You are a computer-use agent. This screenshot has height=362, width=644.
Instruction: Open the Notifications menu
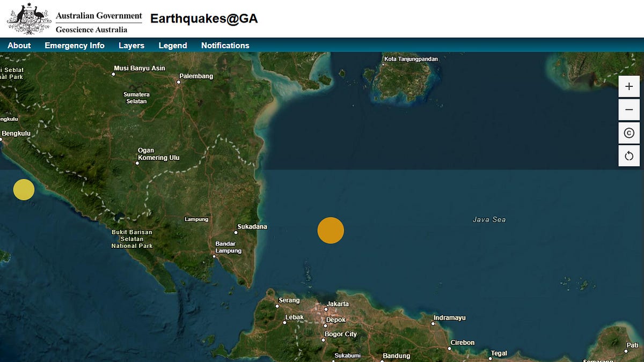coord(225,46)
